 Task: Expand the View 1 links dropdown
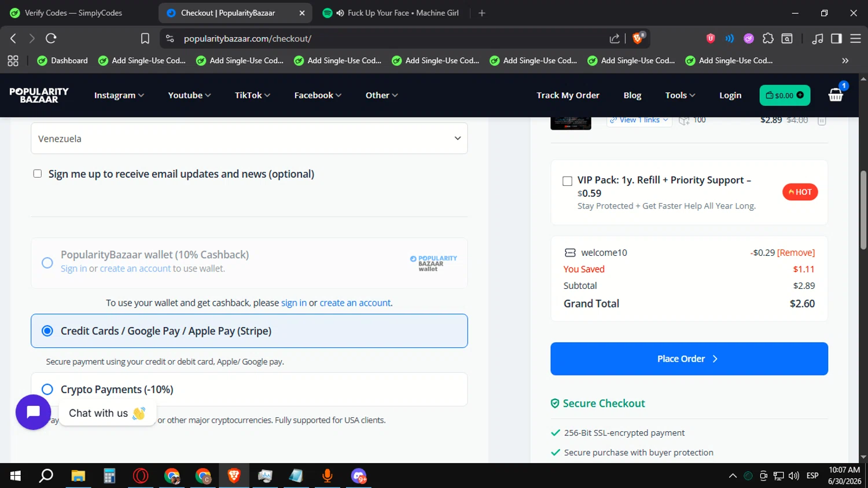tap(639, 120)
